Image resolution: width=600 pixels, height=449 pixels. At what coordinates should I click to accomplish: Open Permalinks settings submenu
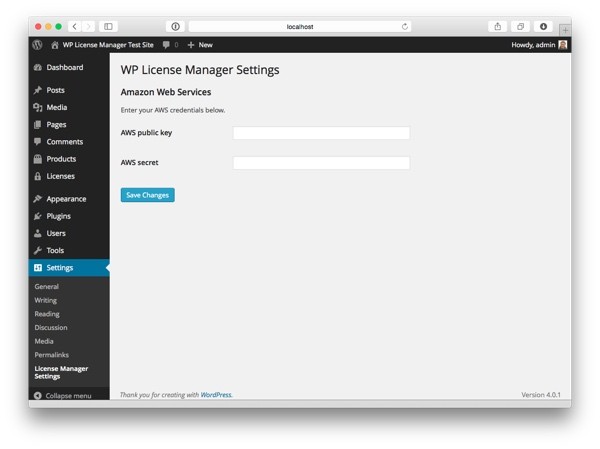pyautogui.click(x=52, y=355)
